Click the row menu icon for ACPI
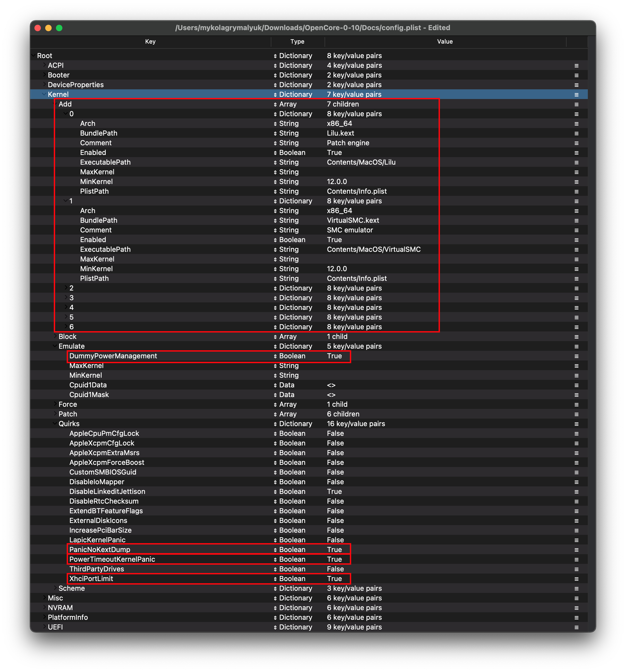Image resolution: width=626 pixels, height=672 pixels. 576,66
